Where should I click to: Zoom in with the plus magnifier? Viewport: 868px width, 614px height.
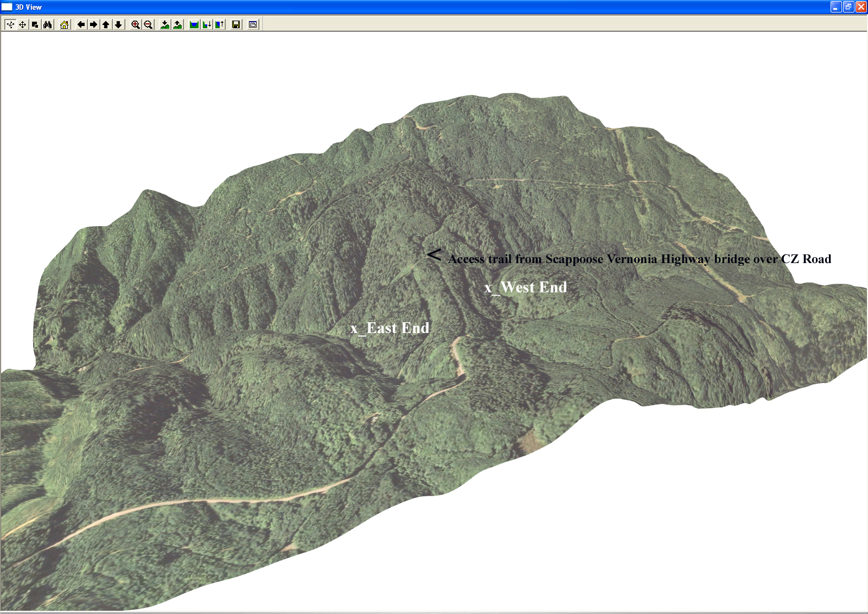click(x=136, y=24)
